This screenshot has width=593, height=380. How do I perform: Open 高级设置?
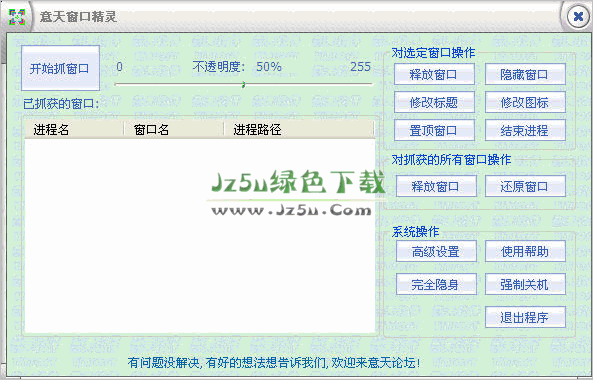pyautogui.click(x=436, y=251)
